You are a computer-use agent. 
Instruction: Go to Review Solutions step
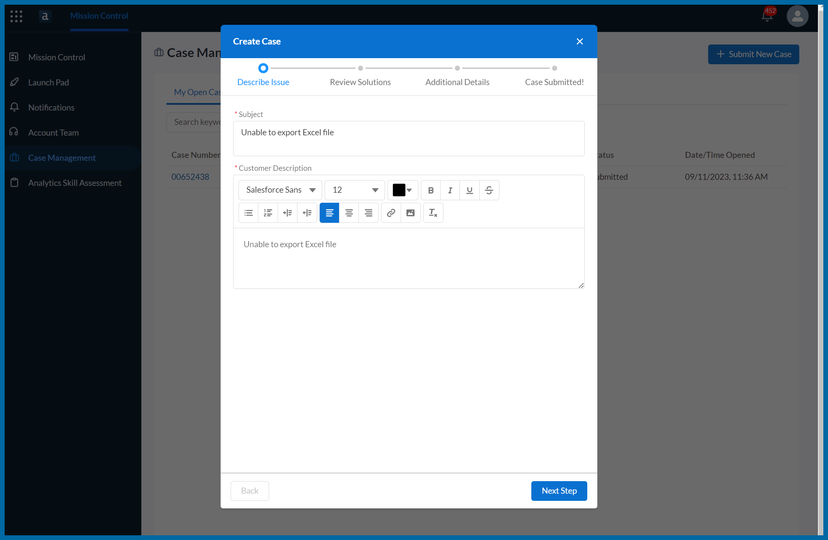coord(360,82)
